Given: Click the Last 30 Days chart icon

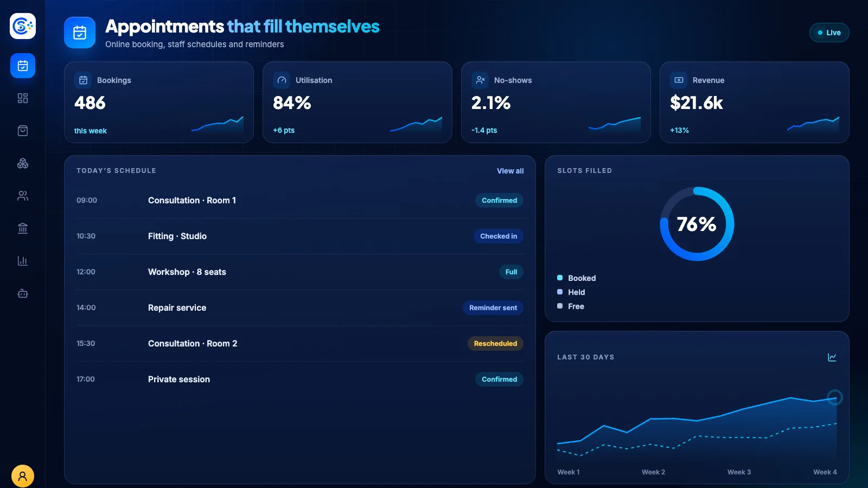Looking at the screenshot, I should [x=832, y=357].
